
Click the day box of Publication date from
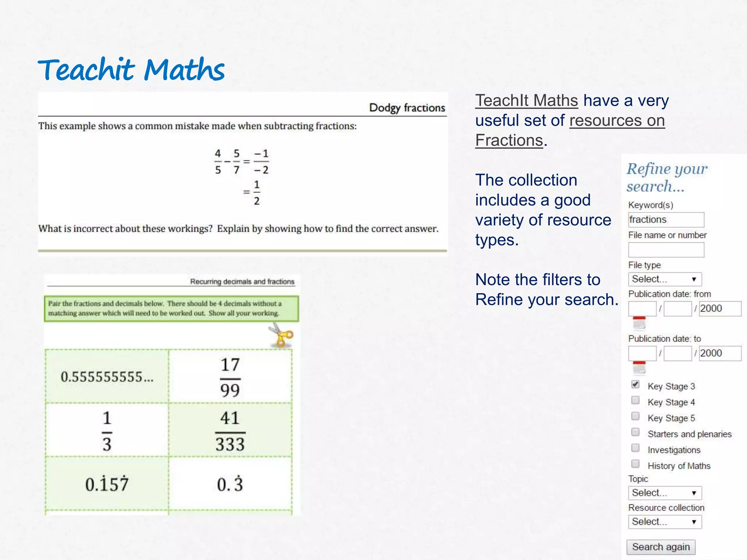(642, 308)
